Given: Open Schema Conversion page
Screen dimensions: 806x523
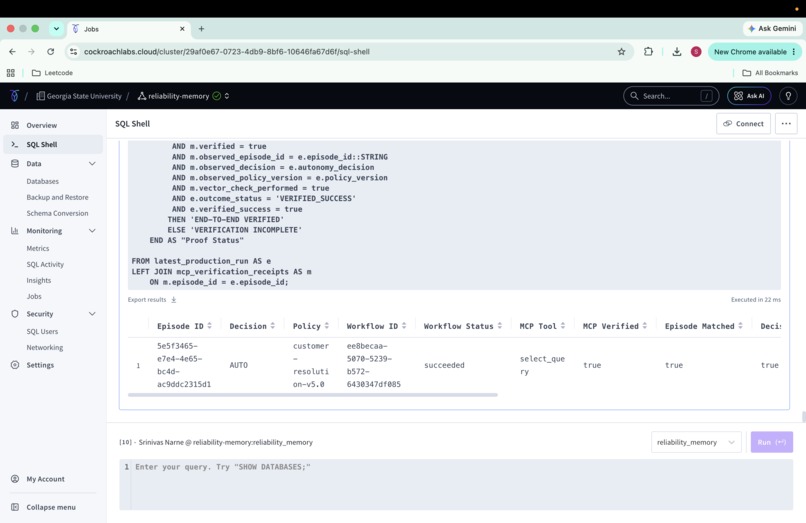Looking at the screenshot, I should click(x=58, y=213).
